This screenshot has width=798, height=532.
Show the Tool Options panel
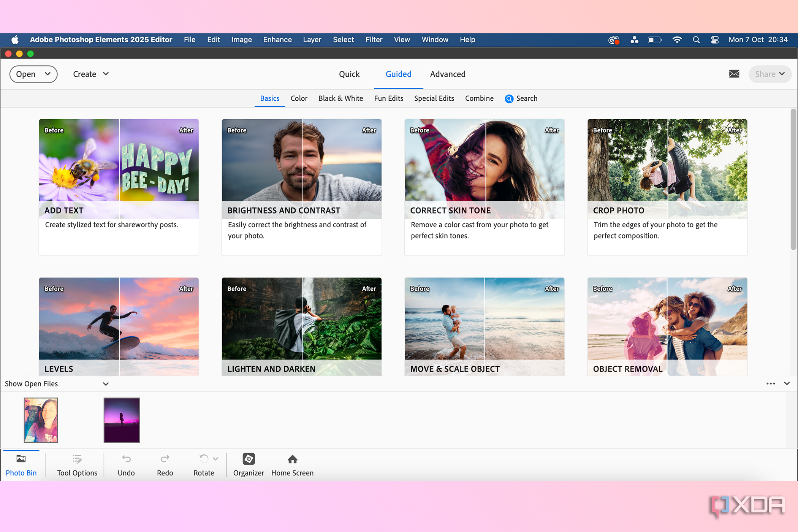[77, 465]
